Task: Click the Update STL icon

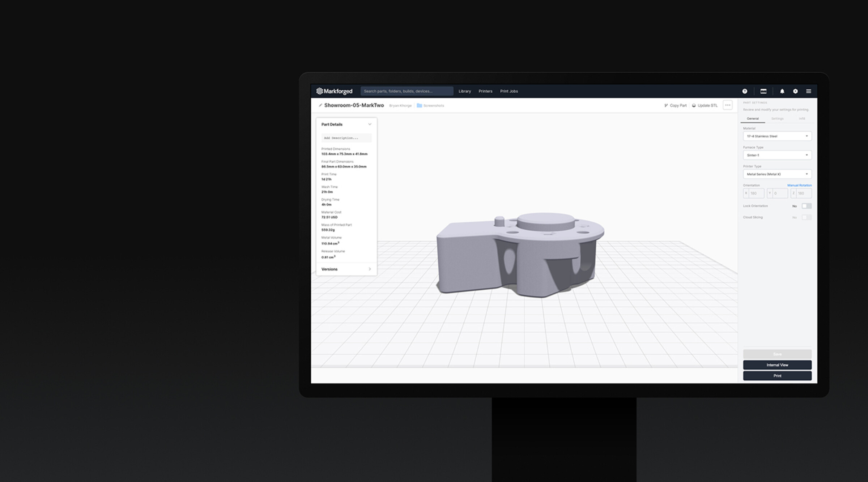Action: pos(694,106)
